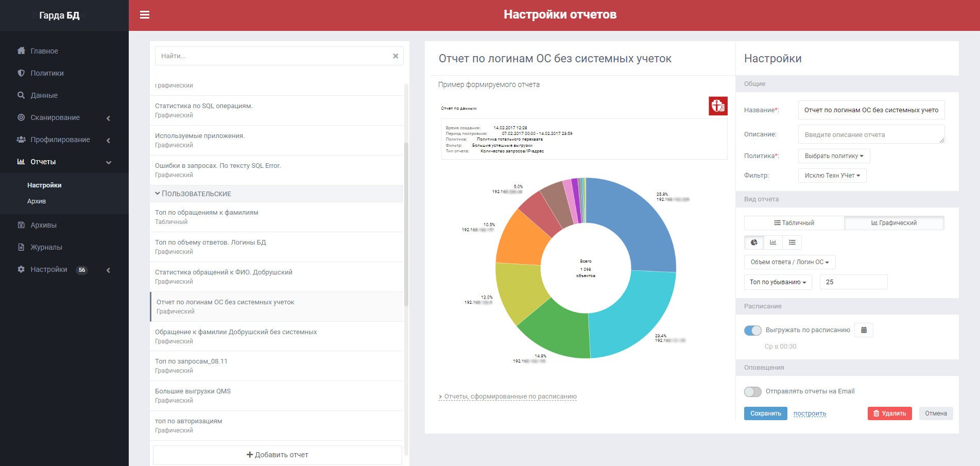Click the hamburger menu icon

pyautogui.click(x=145, y=15)
